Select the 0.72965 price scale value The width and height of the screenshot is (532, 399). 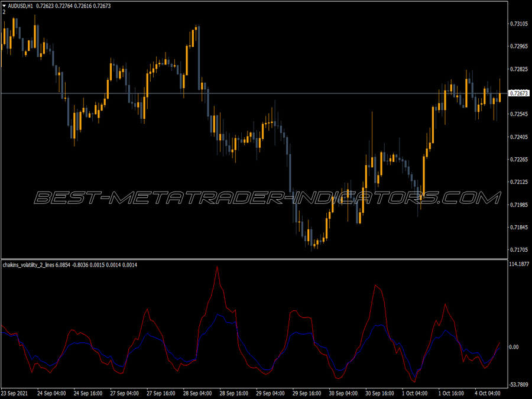tap(519, 46)
